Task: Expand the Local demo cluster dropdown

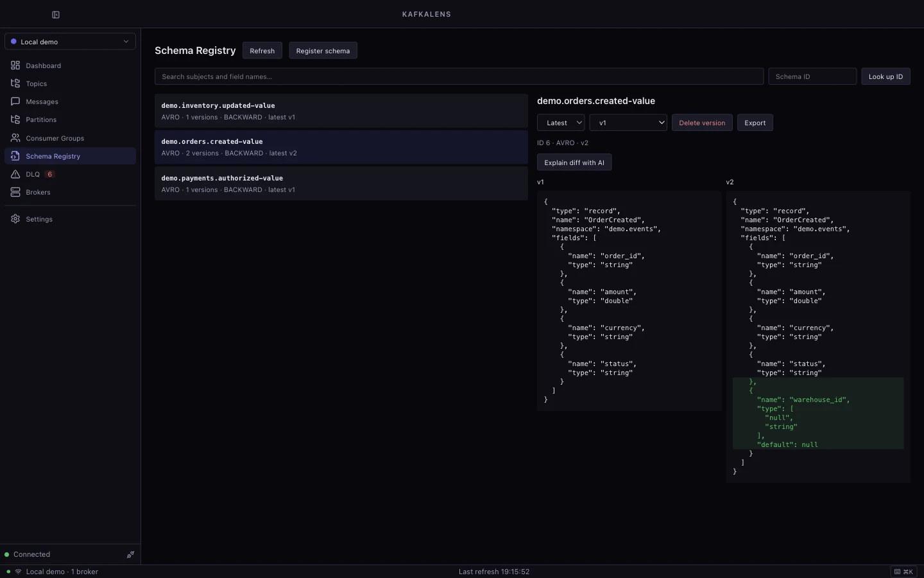Action: coord(70,41)
